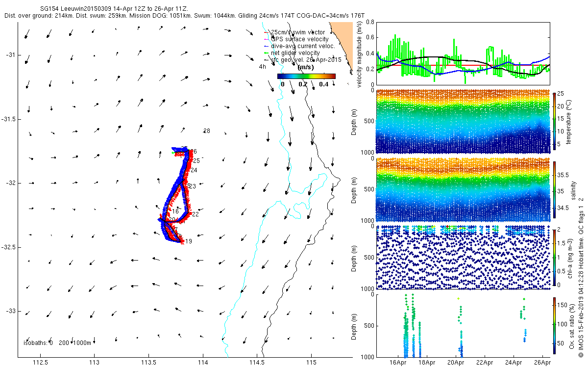Click "Depth (m)" label of salinity panel
The image size is (588, 368).
(x=354, y=189)
